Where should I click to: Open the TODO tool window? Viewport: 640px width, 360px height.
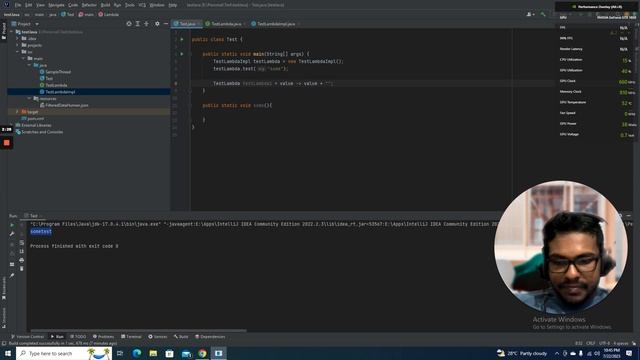click(78, 337)
